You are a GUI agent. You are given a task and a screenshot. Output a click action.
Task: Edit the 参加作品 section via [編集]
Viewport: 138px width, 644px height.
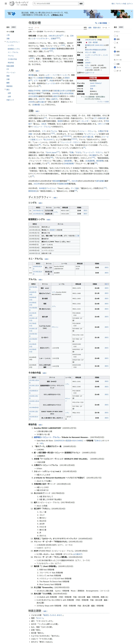[x=40, y=425]
